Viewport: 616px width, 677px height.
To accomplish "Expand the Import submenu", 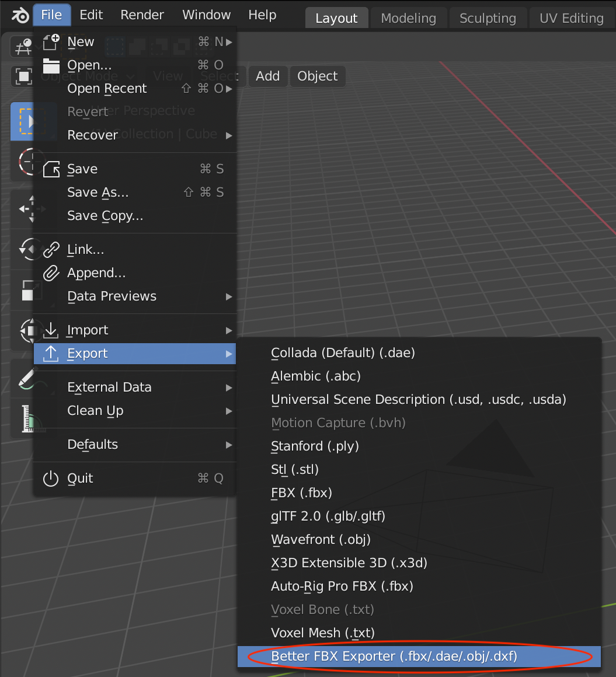I will point(135,330).
